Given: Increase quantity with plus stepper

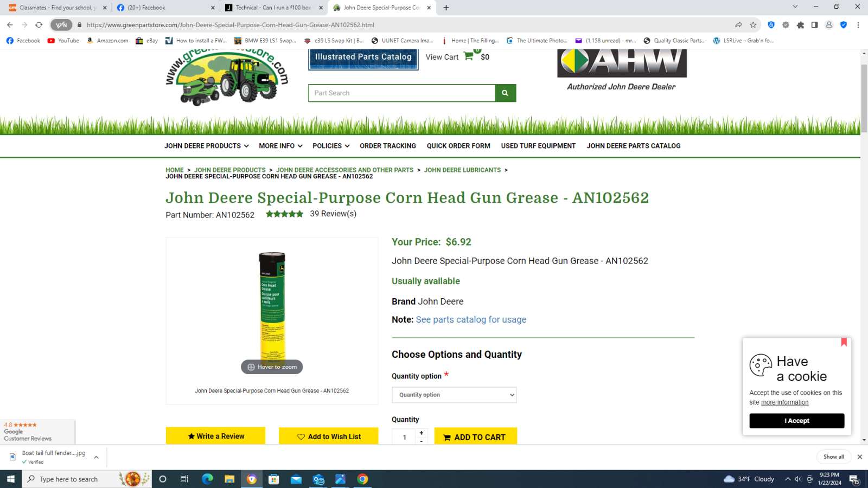Looking at the screenshot, I should click(422, 433).
